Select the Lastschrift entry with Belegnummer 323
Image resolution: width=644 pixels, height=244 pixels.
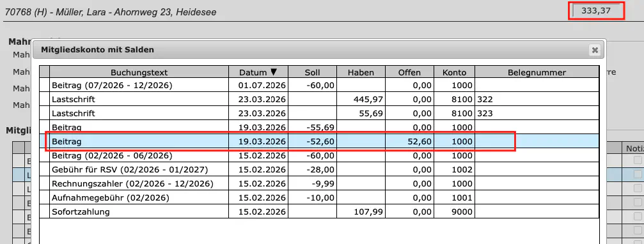pos(318,113)
